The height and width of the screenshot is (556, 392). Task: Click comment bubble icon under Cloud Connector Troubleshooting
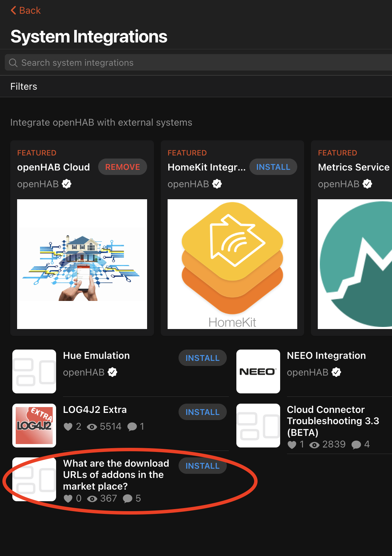(356, 445)
